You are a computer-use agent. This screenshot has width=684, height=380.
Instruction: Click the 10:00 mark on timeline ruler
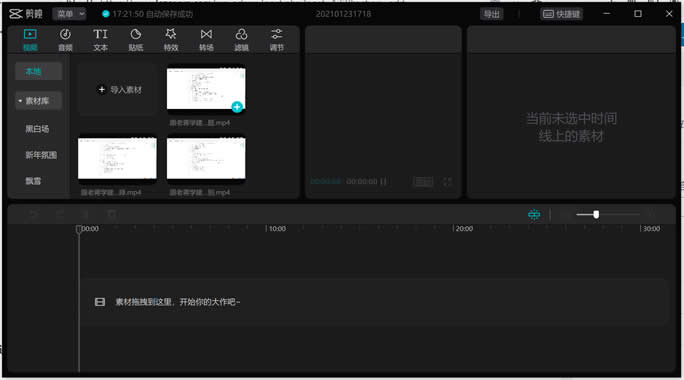click(277, 229)
